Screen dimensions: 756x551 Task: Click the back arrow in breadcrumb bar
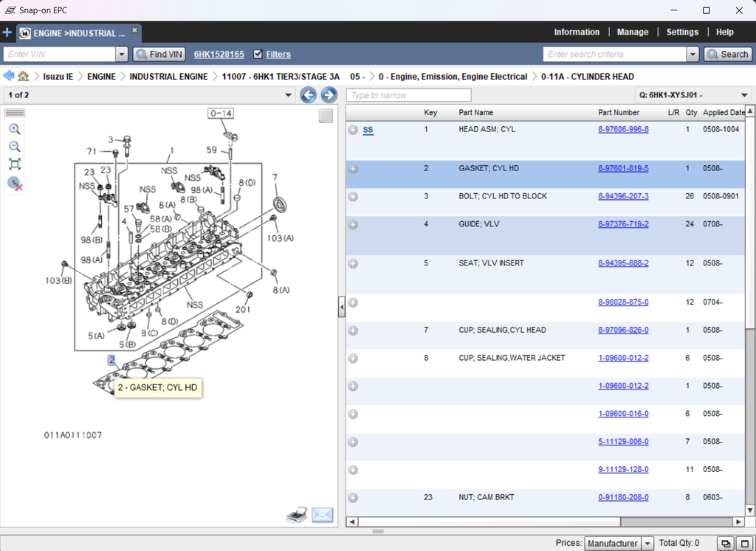point(9,76)
